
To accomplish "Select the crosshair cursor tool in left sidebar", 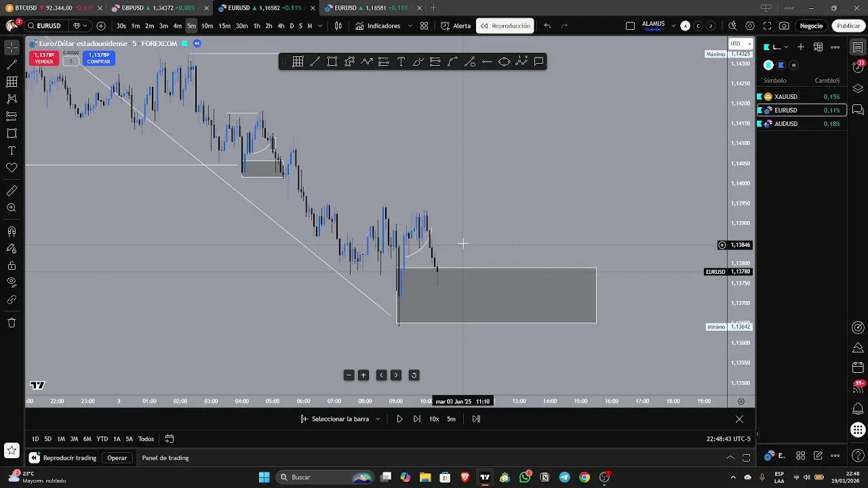I will (x=12, y=47).
